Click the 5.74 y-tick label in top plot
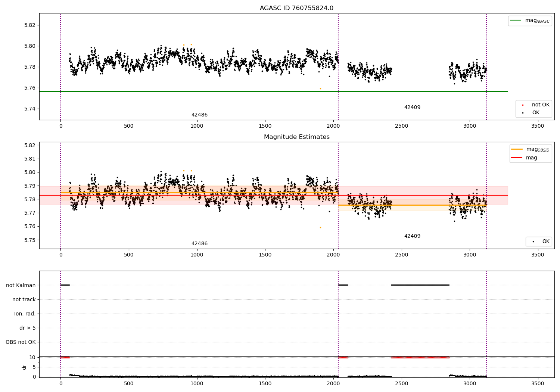560x392 pixels. click(29, 109)
